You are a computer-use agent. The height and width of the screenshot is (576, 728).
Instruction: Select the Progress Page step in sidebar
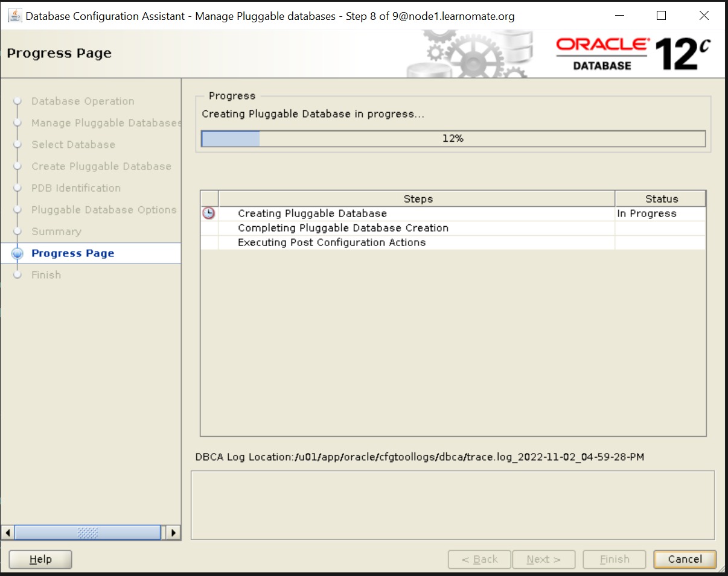coord(73,253)
